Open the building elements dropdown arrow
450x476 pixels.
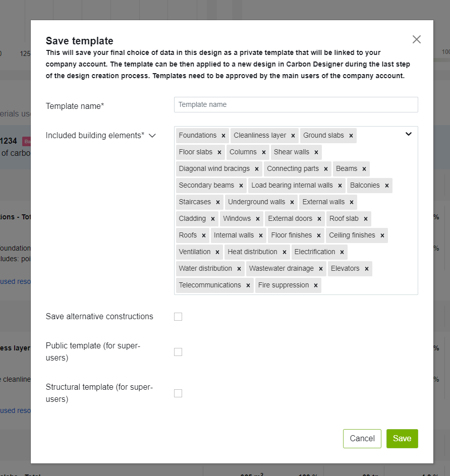(408, 134)
